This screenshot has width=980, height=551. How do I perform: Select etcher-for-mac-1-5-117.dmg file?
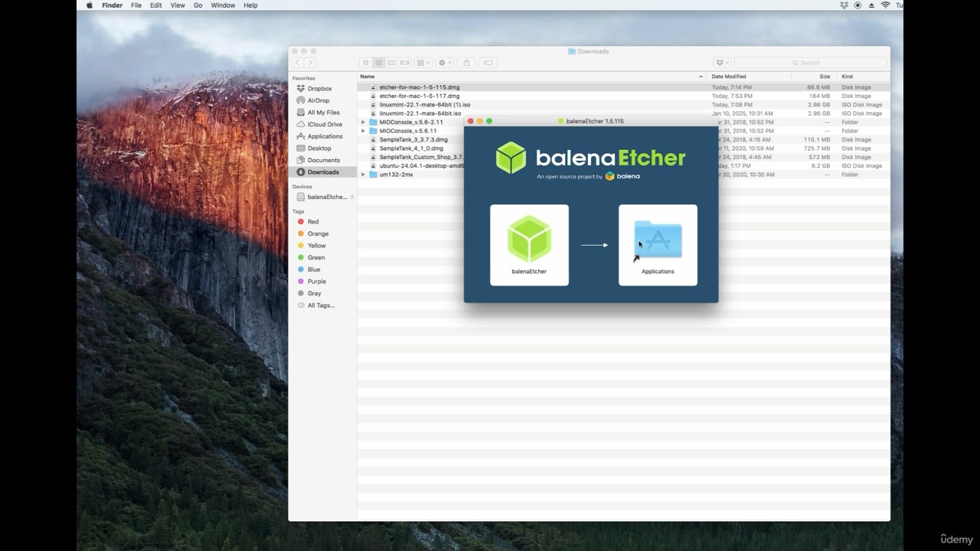[x=623, y=96]
